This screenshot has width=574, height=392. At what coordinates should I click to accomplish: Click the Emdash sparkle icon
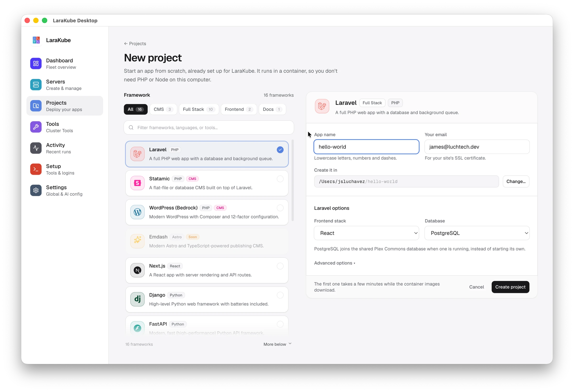coord(137,241)
